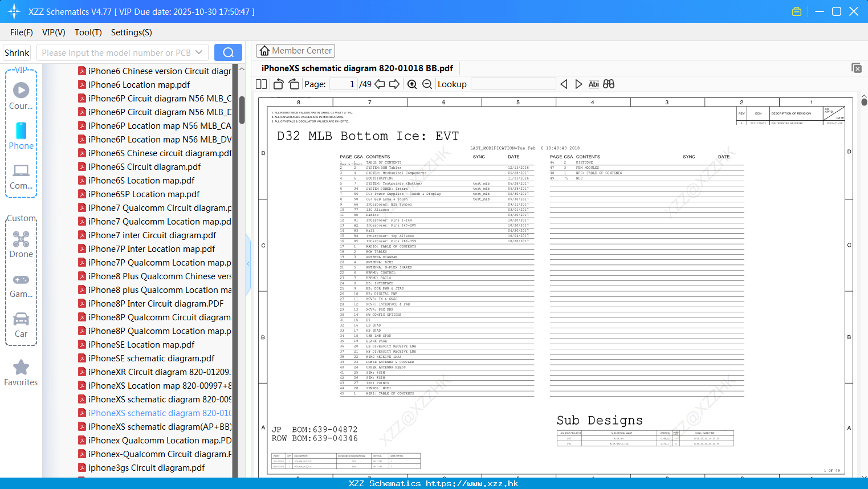
Task: Open Course category in sidebar
Action: pos(21,96)
